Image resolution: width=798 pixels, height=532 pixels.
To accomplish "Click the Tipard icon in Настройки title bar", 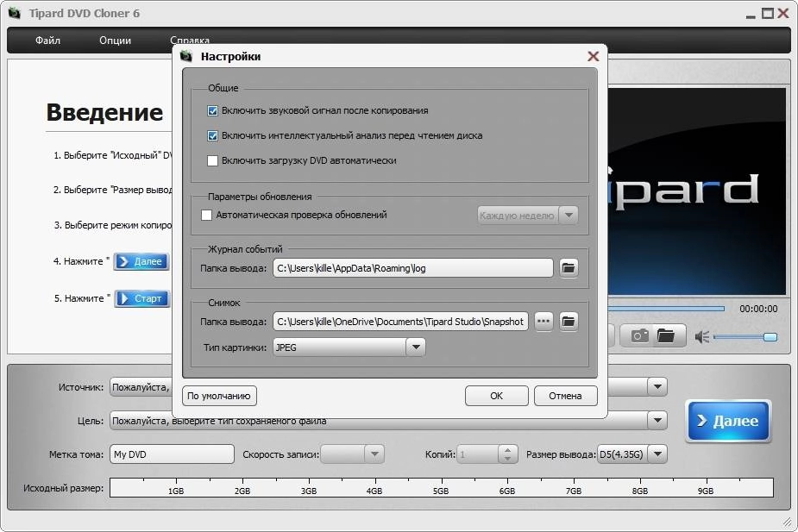I will pos(186,56).
